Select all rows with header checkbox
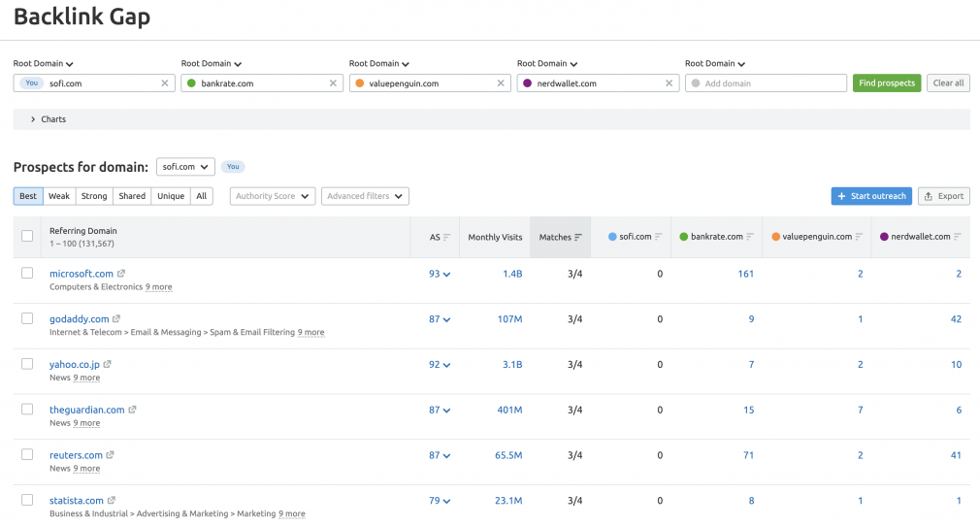980x527 pixels. point(27,236)
